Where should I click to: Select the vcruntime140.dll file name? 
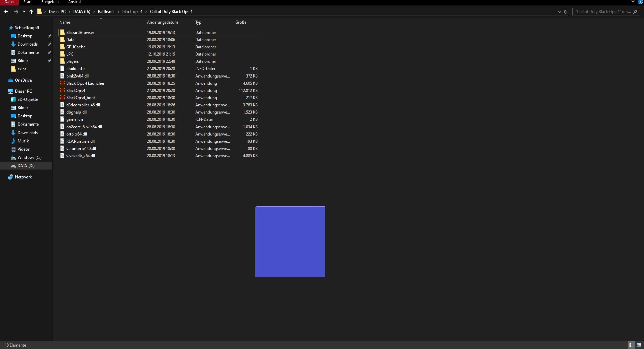coord(81,149)
